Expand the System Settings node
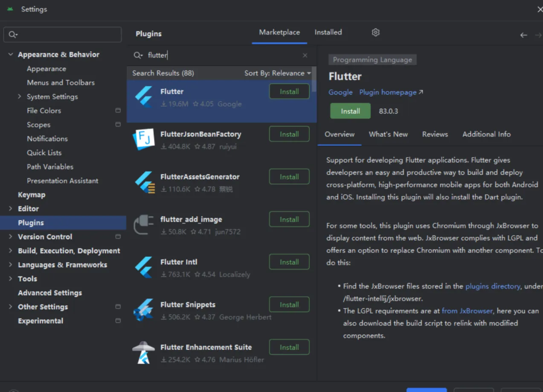 click(x=20, y=96)
